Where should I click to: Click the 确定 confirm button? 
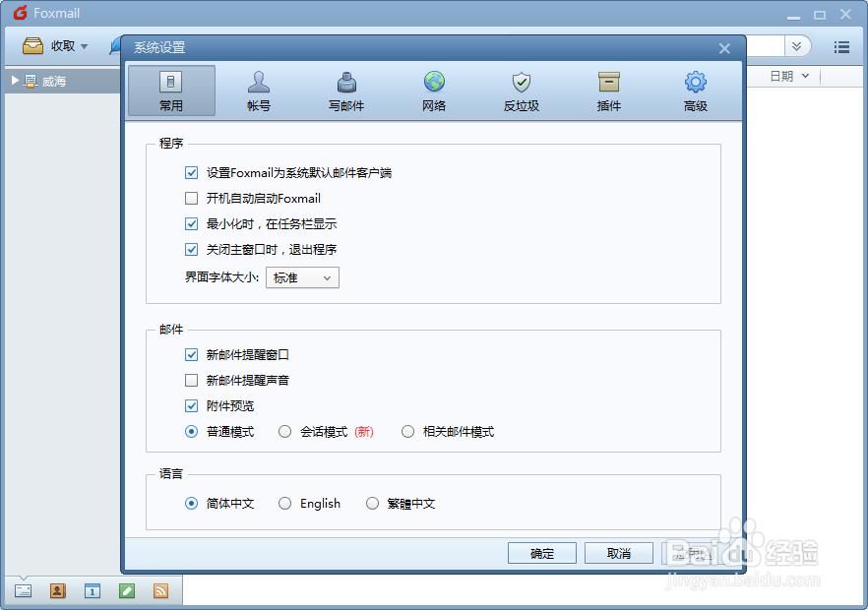tap(542, 553)
